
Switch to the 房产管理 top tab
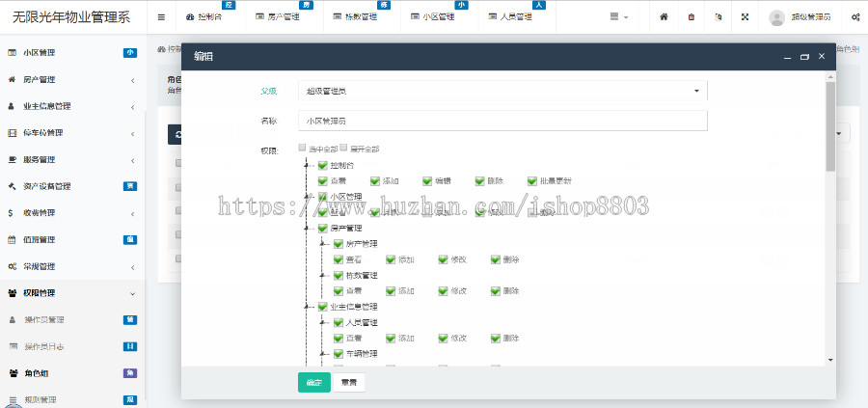point(284,17)
